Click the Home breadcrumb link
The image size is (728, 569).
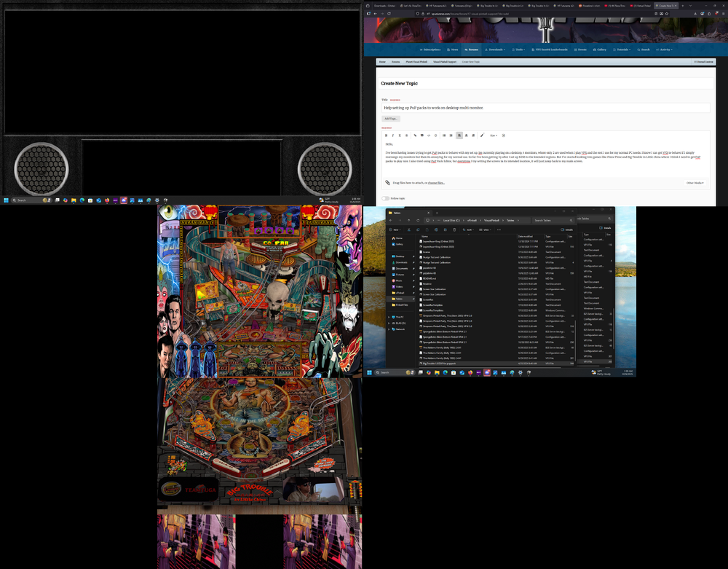[382, 62]
